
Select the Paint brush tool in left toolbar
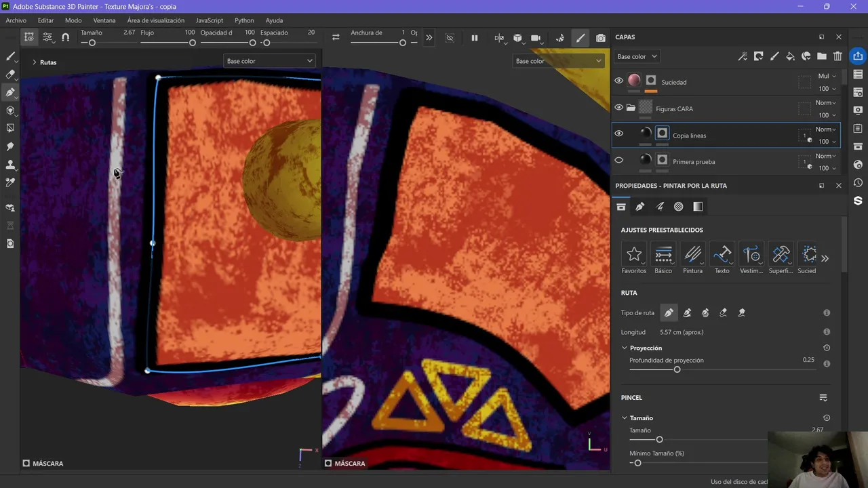(10, 56)
